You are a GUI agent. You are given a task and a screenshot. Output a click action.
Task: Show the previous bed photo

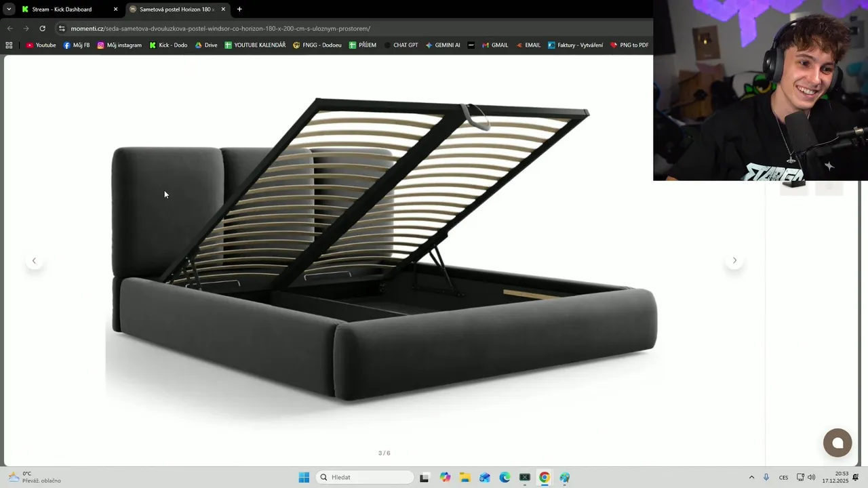[34, 260]
